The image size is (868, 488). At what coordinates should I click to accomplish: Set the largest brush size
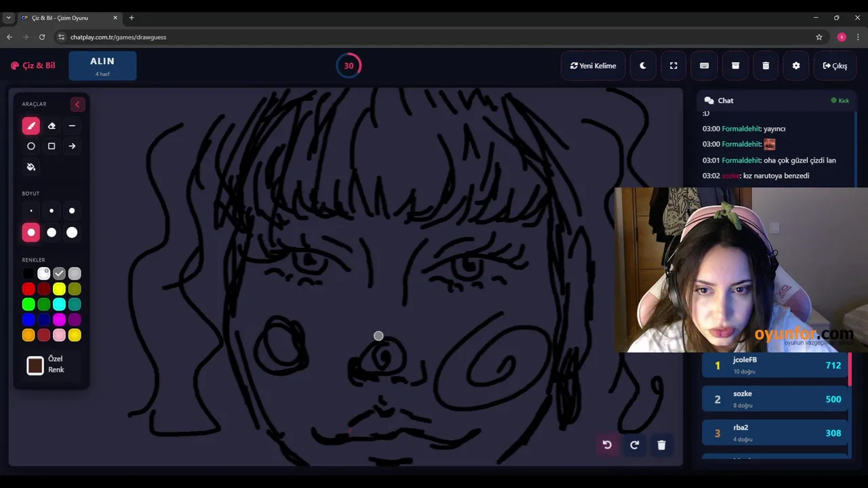72,232
